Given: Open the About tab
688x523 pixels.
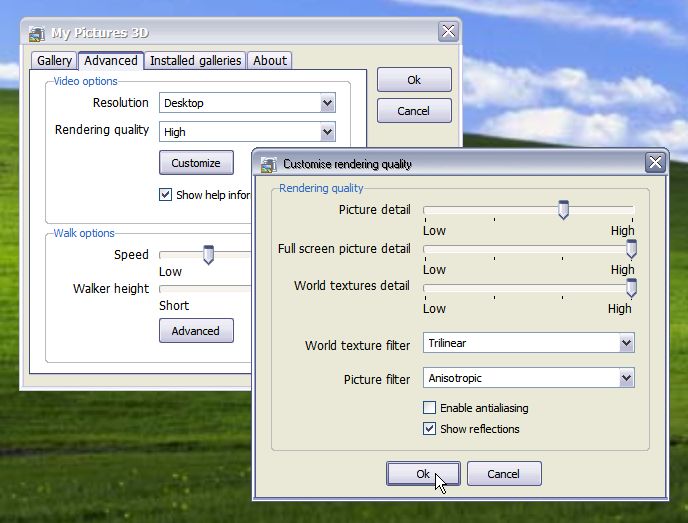Looking at the screenshot, I should pos(270,61).
